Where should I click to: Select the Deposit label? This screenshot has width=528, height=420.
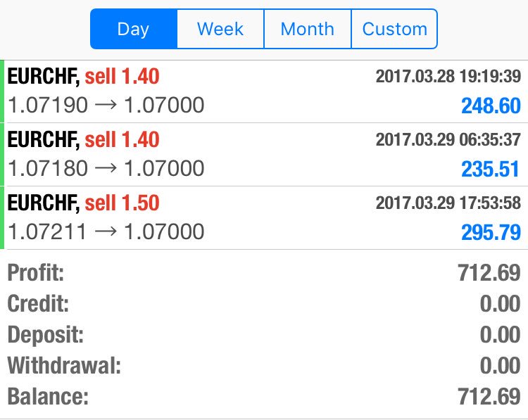(x=46, y=335)
